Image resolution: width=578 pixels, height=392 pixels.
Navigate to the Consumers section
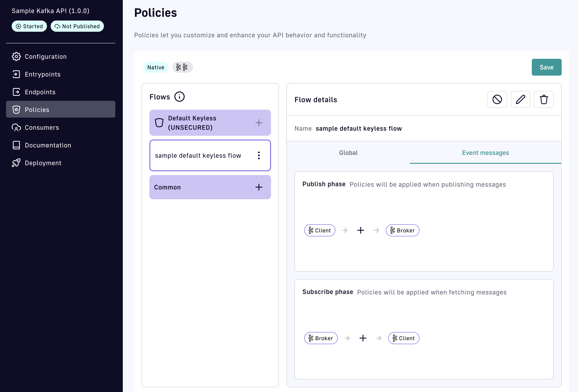42,128
